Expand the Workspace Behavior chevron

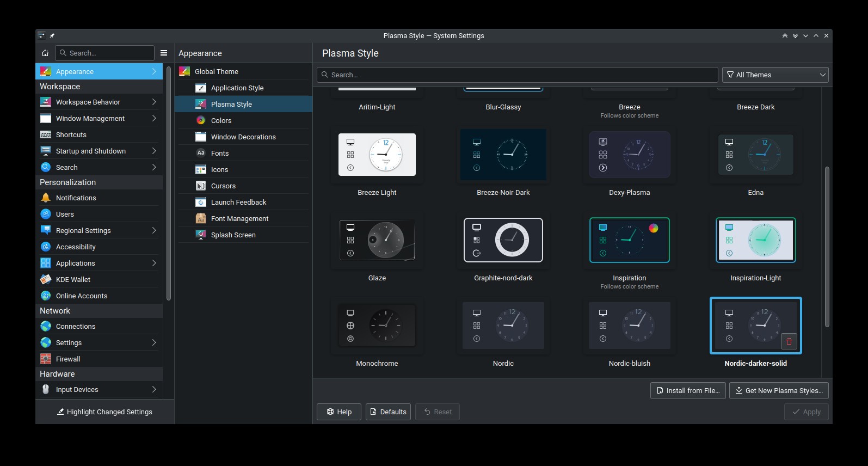click(154, 102)
